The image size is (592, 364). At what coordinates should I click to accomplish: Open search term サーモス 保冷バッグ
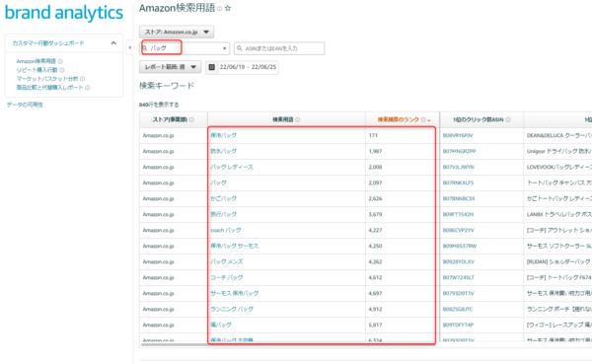point(235,293)
